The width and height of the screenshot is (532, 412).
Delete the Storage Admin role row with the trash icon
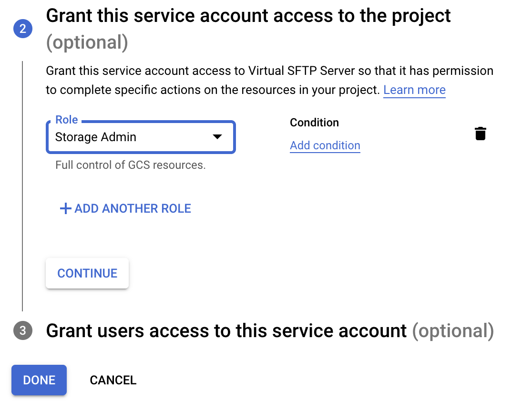click(x=480, y=134)
